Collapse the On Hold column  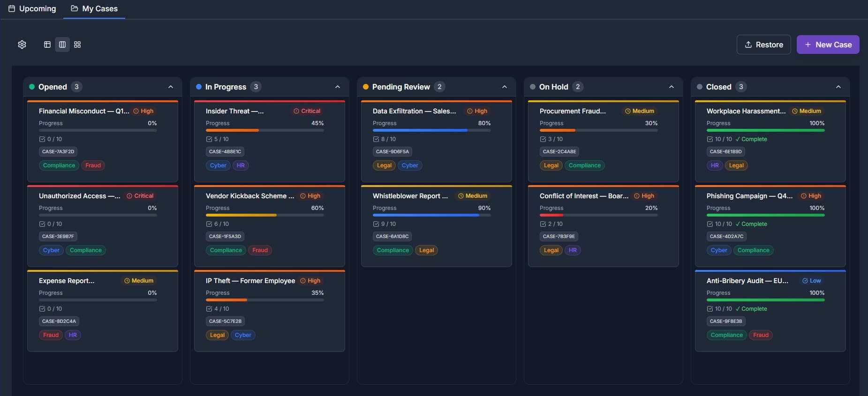coord(672,87)
